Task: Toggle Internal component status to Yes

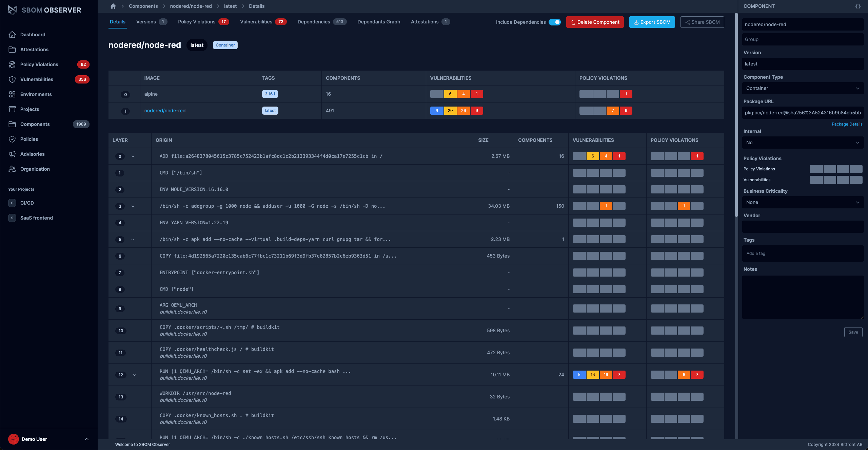Action: click(x=802, y=142)
